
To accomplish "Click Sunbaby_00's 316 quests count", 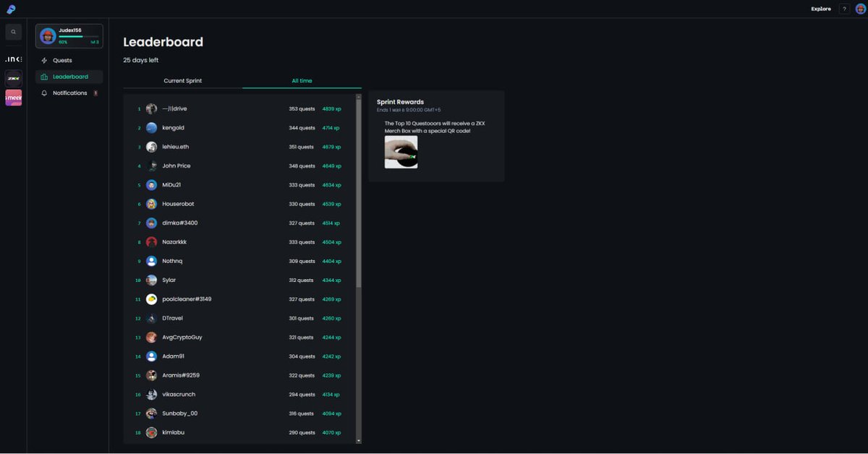I will coord(302,414).
